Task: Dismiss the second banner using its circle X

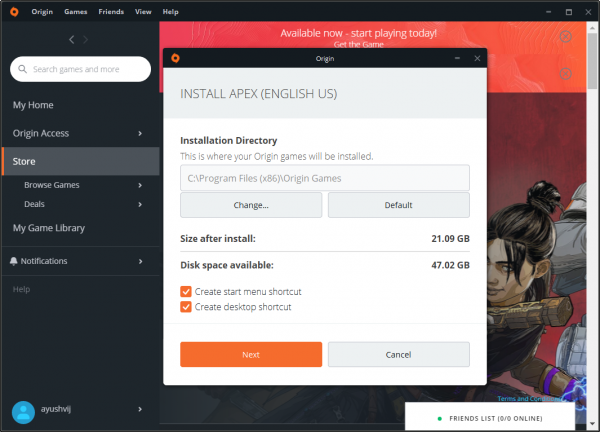Action: [x=566, y=73]
